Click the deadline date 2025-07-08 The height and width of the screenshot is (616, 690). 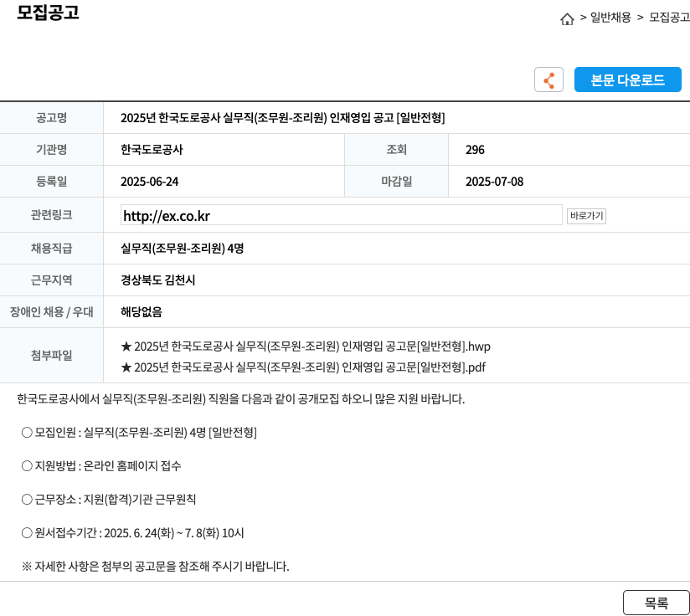click(495, 182)
